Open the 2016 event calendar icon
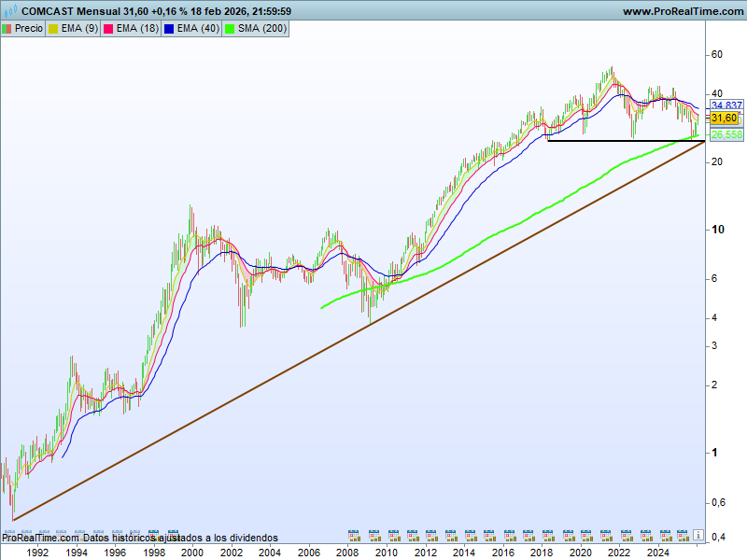Screen dimensions: 747x560 tap(509, 536)
